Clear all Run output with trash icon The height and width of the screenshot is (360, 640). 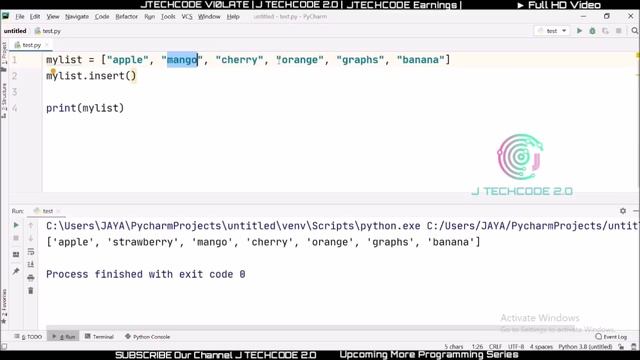[x=31, y=291]
